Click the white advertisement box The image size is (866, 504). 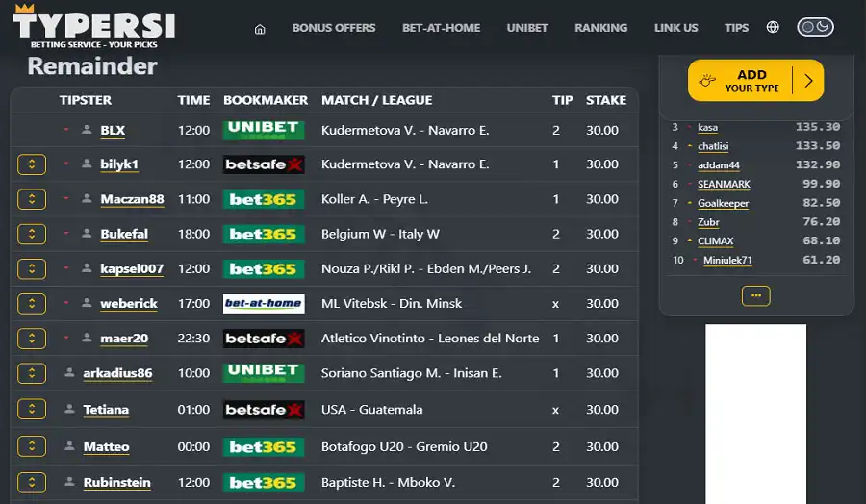pyautogui.click(x=755, y=414)
